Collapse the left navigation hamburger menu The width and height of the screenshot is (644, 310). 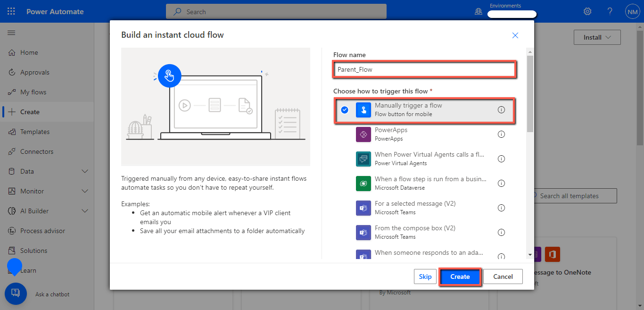[x=11, y=33]
